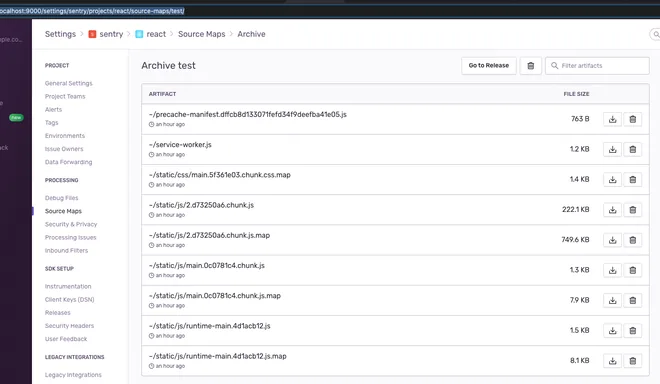The width and height of the screenshot is (660, 384).
Task: Open Tags settings in the sidebar
Action: pos(52,123)
